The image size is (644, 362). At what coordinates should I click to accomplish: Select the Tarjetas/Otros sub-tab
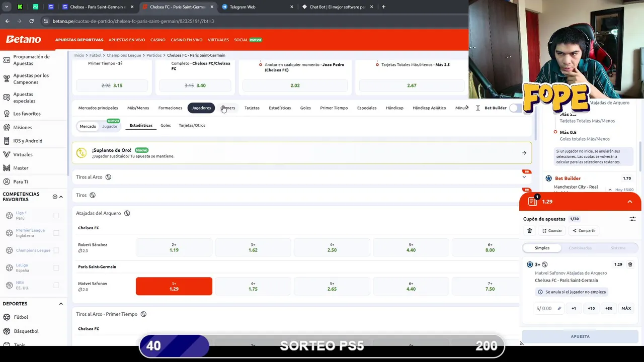[x=192, y=125]
